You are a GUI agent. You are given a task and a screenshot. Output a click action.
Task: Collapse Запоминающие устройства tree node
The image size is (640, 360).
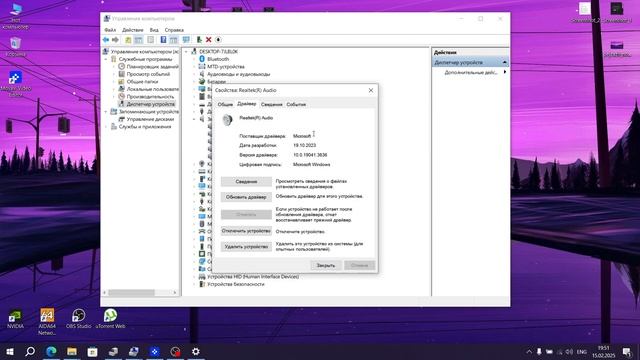tap(106, 111)
